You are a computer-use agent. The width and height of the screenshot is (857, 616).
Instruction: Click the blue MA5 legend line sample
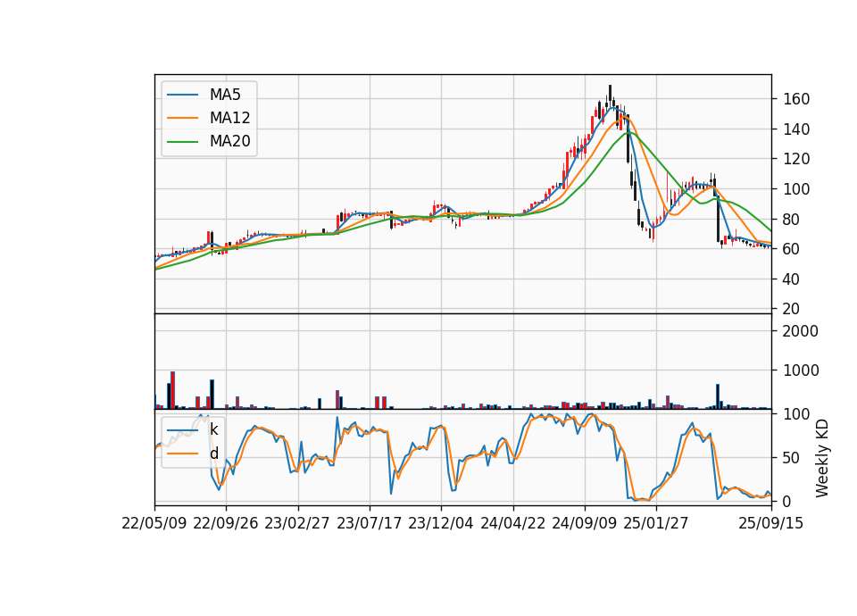coord(182,96)
